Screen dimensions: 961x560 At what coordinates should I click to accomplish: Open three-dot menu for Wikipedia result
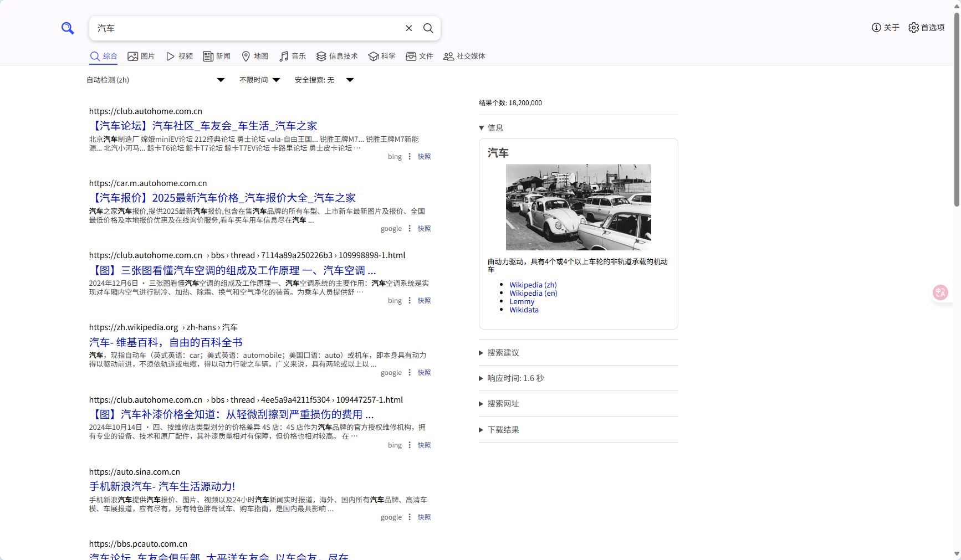(410, 373)
